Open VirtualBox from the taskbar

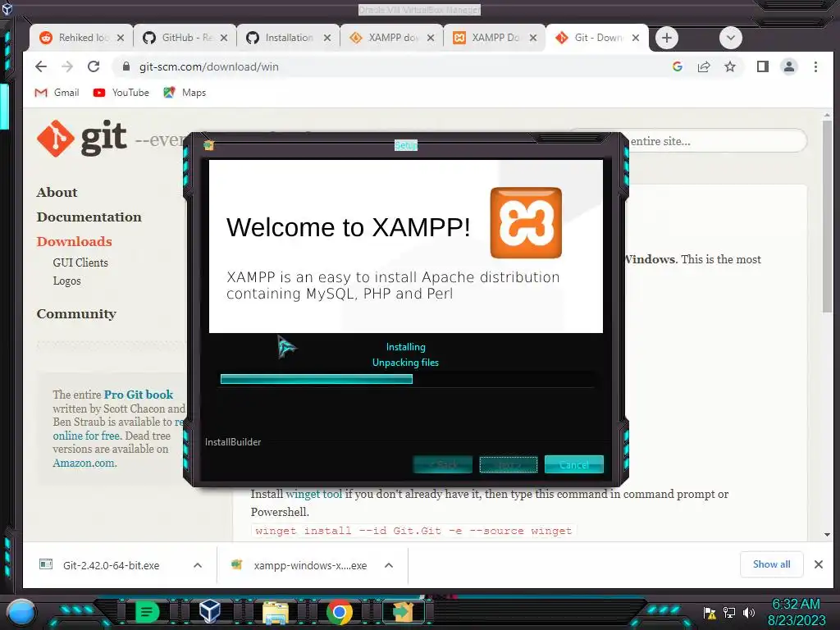pyautogui.click(x=209, y=611)
